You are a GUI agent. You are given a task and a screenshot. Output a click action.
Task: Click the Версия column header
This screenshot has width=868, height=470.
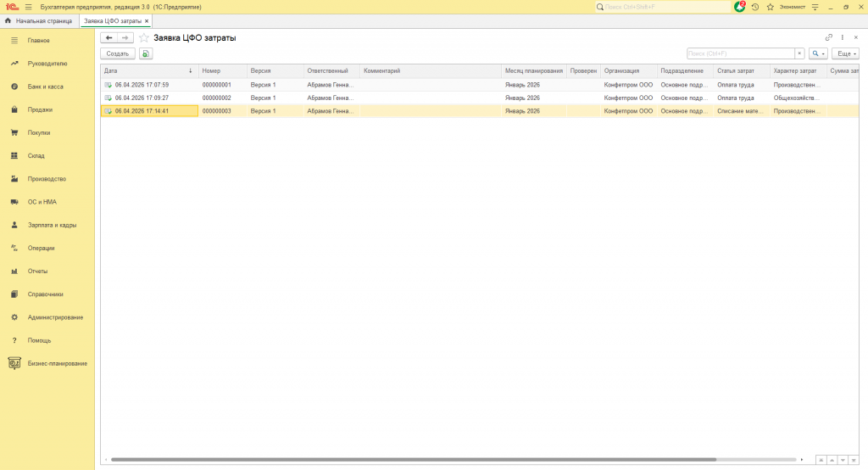(x=275, y=71)
